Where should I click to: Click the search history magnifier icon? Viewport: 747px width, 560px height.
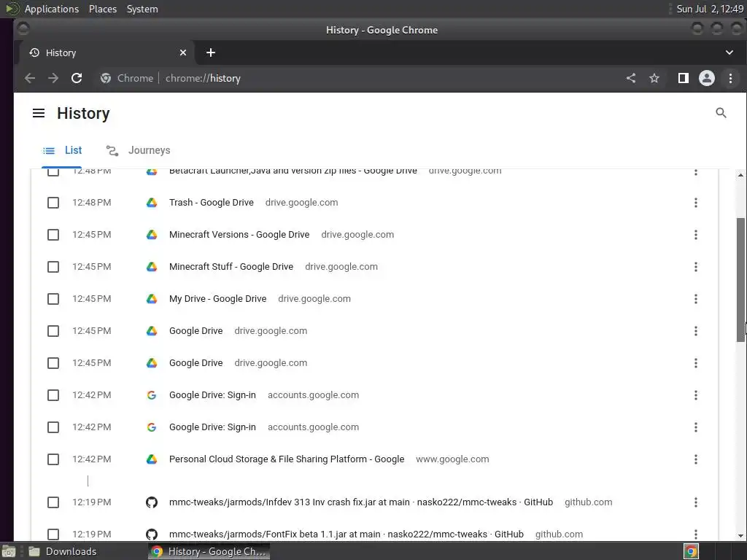point(721,113)
